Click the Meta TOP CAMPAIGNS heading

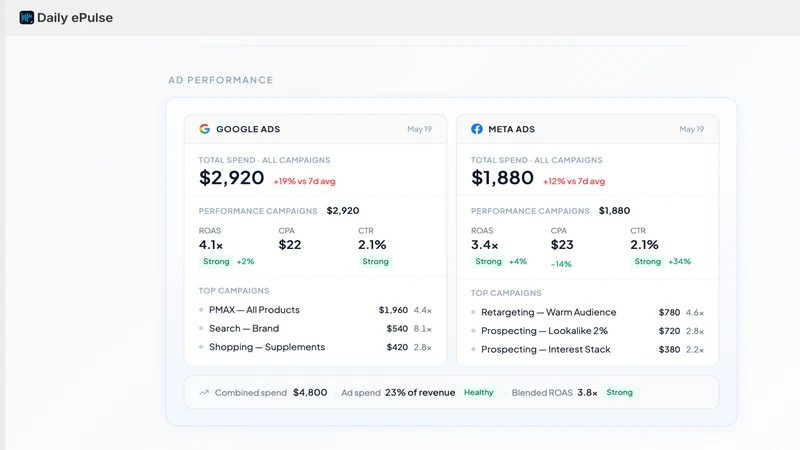click(x=506, y=293)
